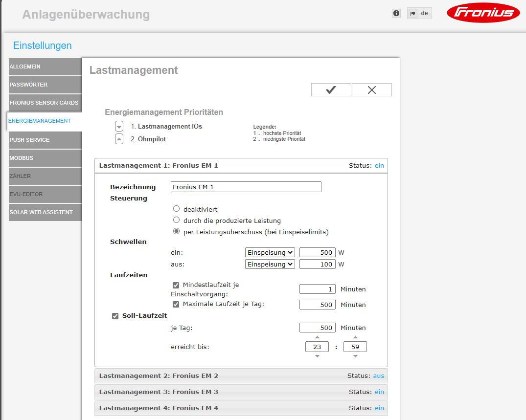Open the language flag selector
The image size is (526, 420).
419,13
